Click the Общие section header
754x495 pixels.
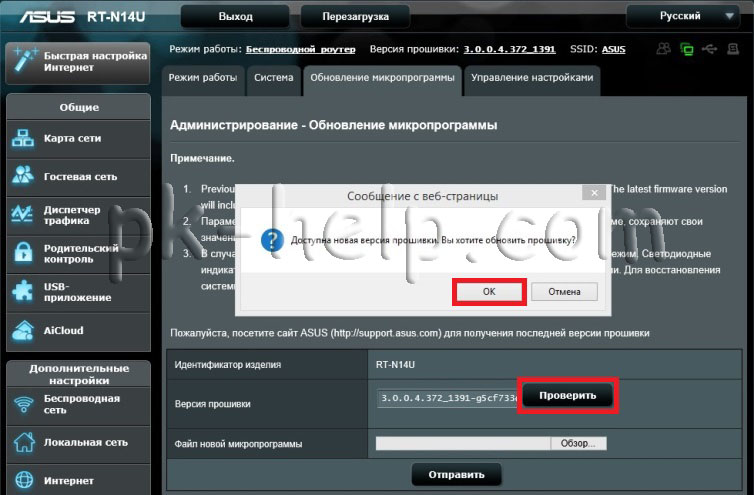pos(79,107)
